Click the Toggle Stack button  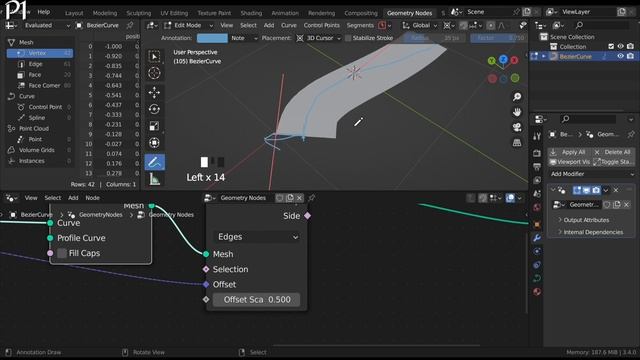point(613,162)
